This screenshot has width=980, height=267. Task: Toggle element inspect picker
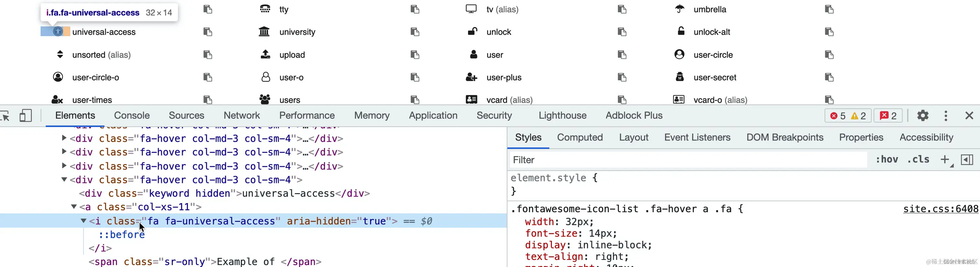point(5,115)
